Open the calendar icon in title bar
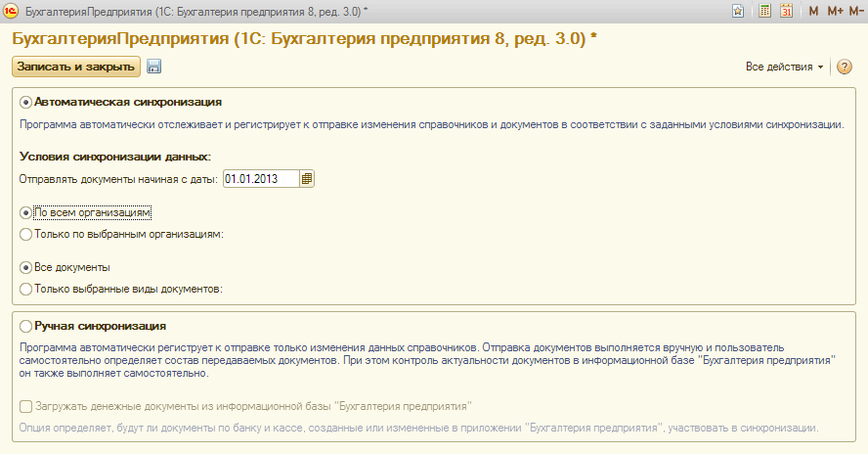Screen dimensions: 868x454 (787, 11)
